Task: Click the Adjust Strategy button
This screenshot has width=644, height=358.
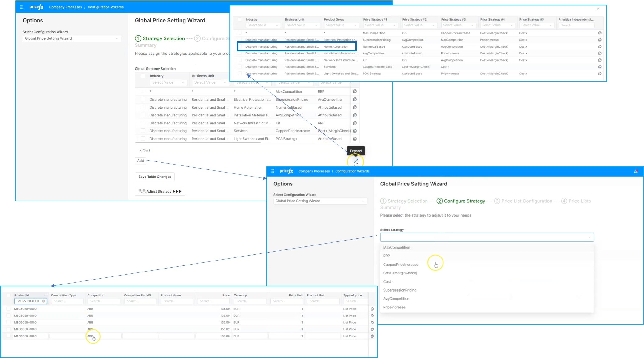Action: pos(160,191)
